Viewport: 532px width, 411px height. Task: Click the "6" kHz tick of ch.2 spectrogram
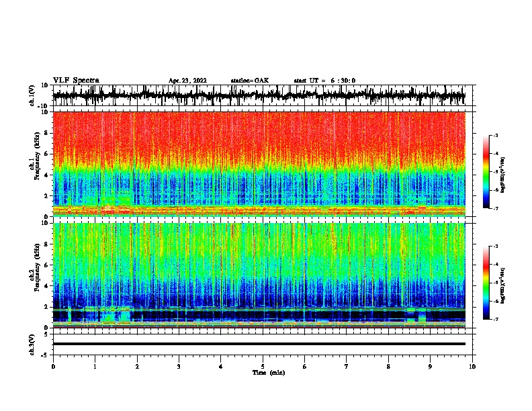click(x=46, y=265)
